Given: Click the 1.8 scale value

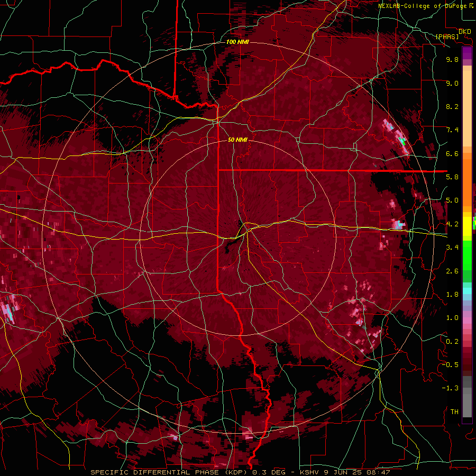Looking at the screenshot, I should coord(452,295).
